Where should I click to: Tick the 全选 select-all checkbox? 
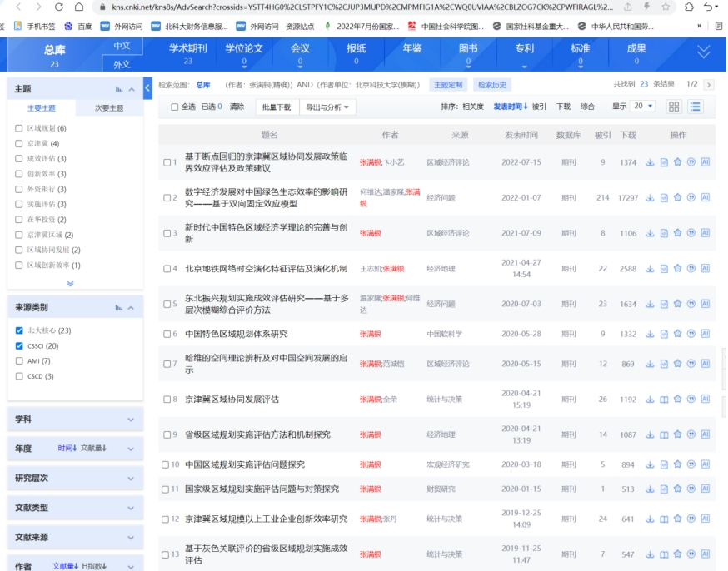pos(174,107)
